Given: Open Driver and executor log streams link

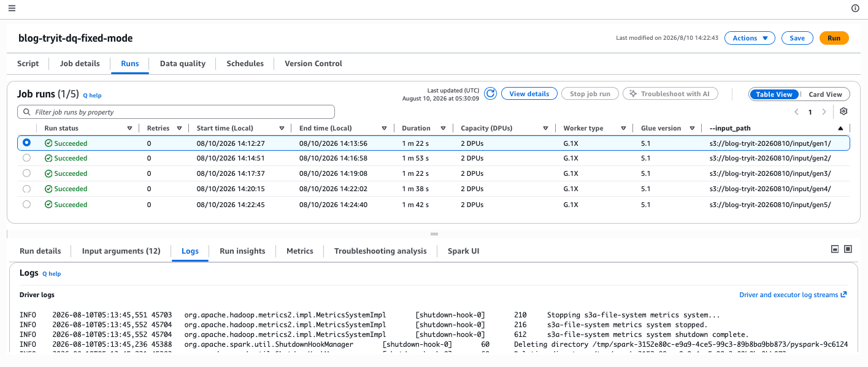Looking at the screenshot, I should pyautogui.click(x=793, y=295).
